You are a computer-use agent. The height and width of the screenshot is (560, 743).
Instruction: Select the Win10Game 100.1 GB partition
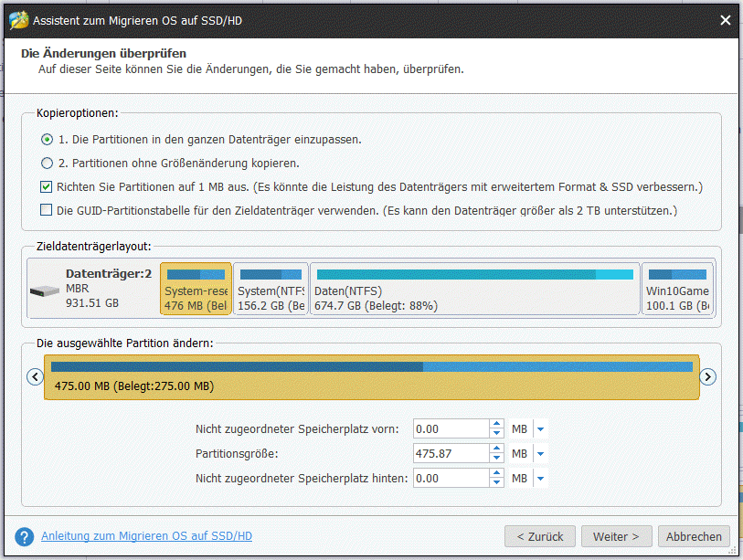[x=677, y=290]
